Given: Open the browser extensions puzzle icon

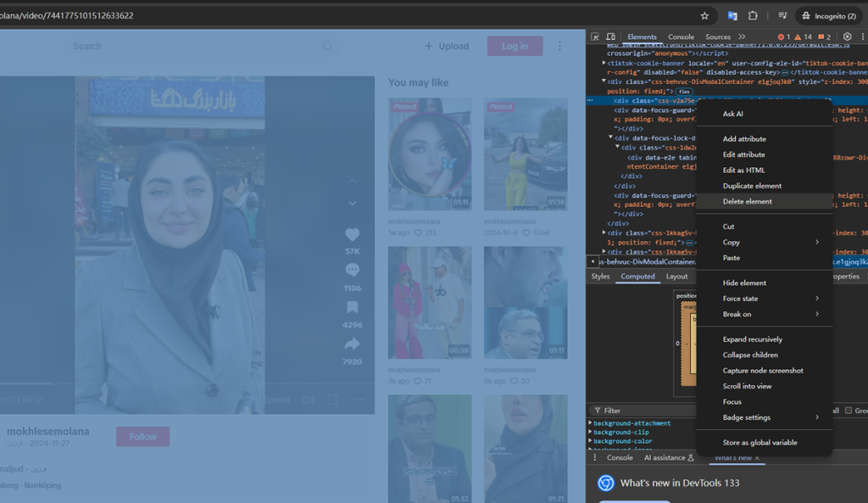Looking at the screenshot, I should (753, 15).
